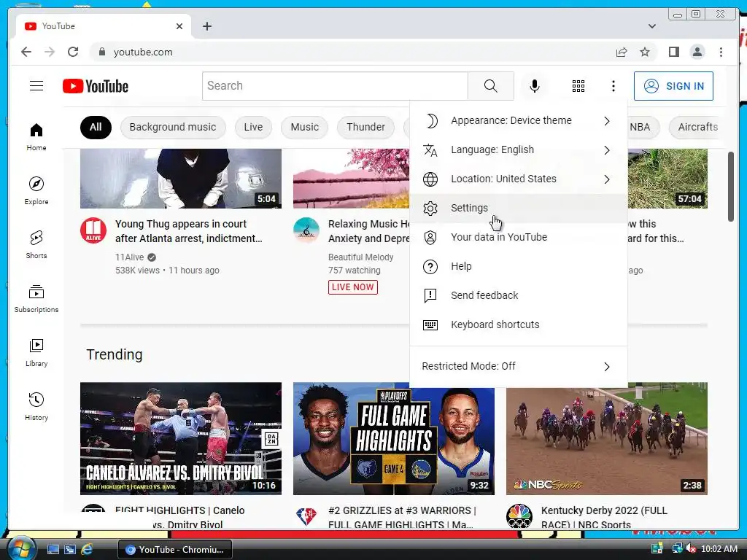Click the browser back arrow
This screenshot has height=560, width=747.
coord(26,52)
